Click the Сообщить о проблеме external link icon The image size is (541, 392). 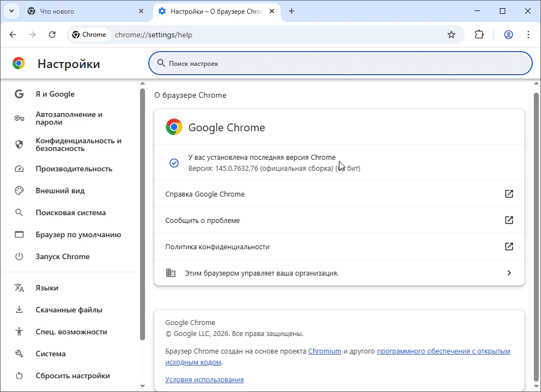tap(509, 220)
